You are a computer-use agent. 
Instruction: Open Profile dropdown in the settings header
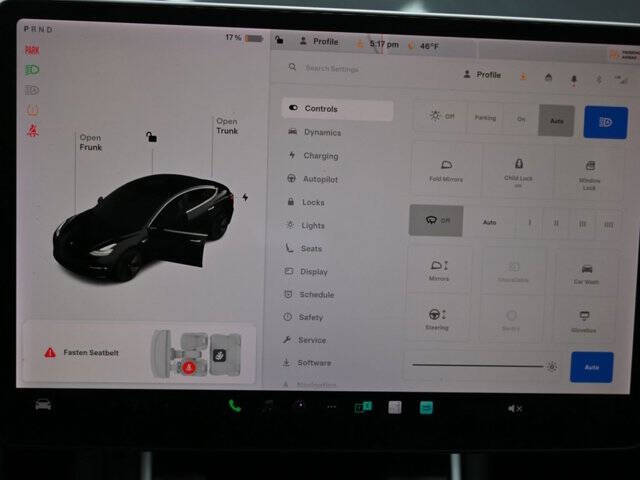click(482, 75)
